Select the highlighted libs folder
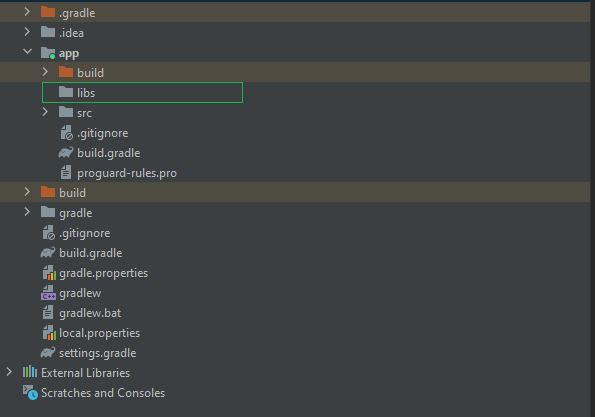Viewport: 595px width, 417px height. click(142, 93)
